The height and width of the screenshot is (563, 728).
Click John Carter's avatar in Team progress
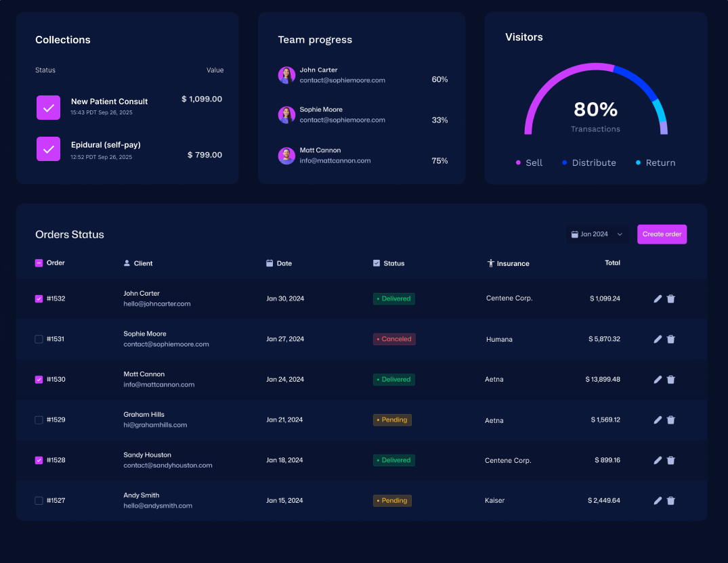pos(286,75)
